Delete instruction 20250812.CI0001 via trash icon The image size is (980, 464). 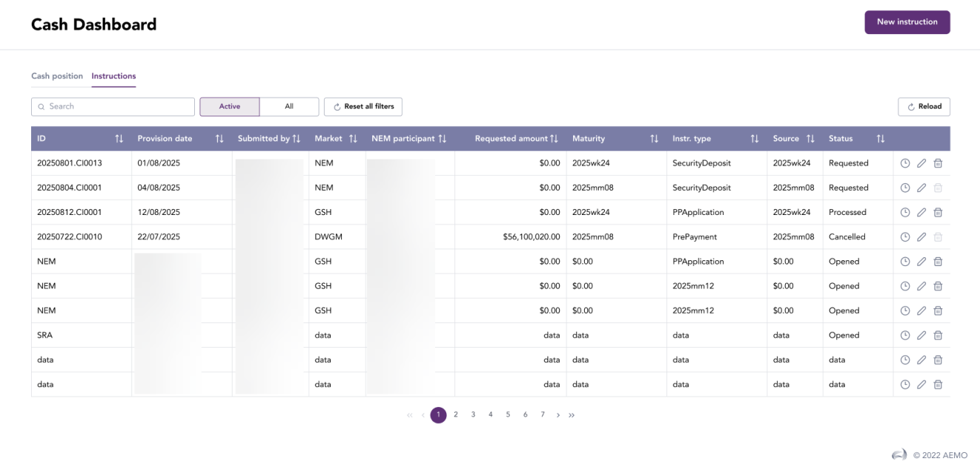[938, 212]
